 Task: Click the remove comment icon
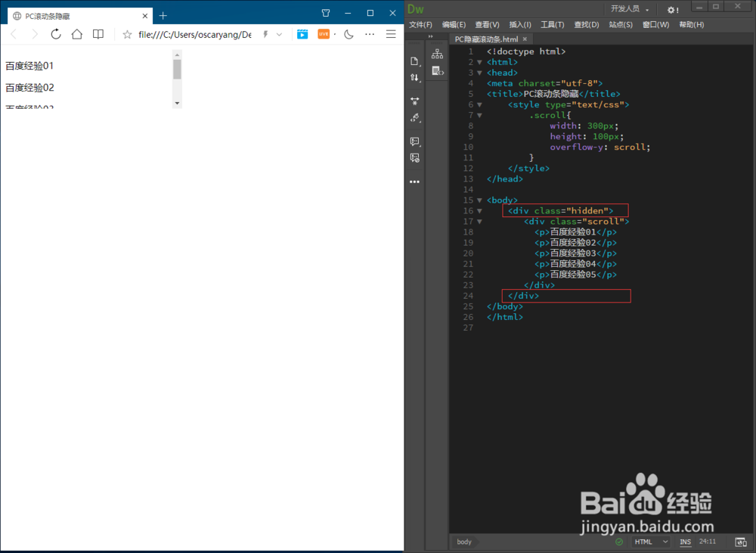tap(414, 158)
